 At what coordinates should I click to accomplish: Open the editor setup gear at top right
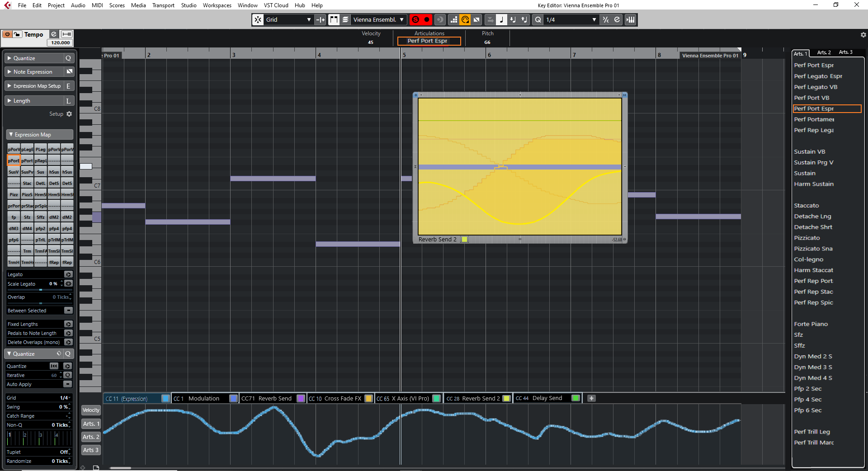(863, 35)
